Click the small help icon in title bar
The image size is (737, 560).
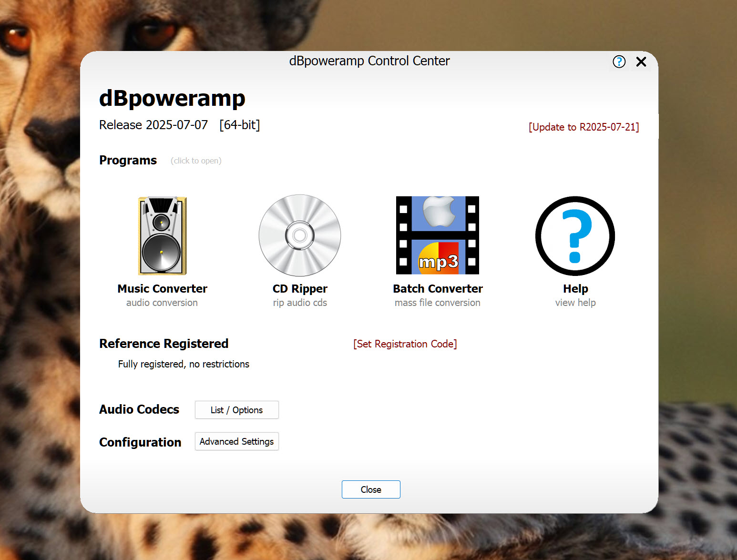coord(619,61)
